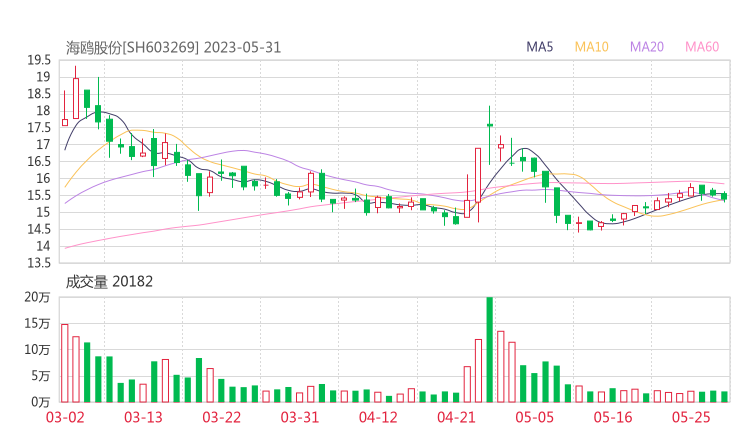Click the 成交量 20182 volume label

click(x=109, y=282)
